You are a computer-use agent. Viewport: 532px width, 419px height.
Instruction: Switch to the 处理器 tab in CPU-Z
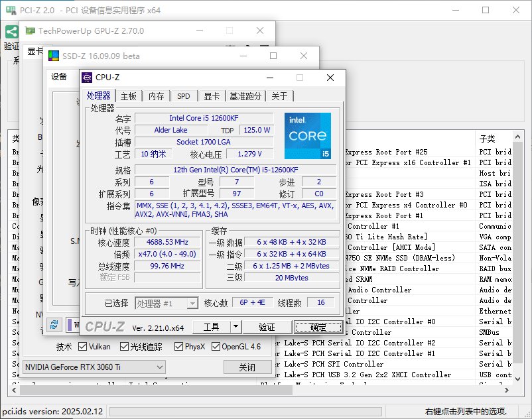tap(98, 95)
